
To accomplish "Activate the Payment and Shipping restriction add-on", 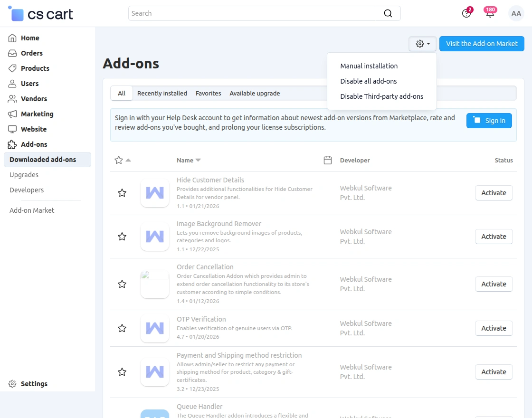I will (x=494, y=372).
